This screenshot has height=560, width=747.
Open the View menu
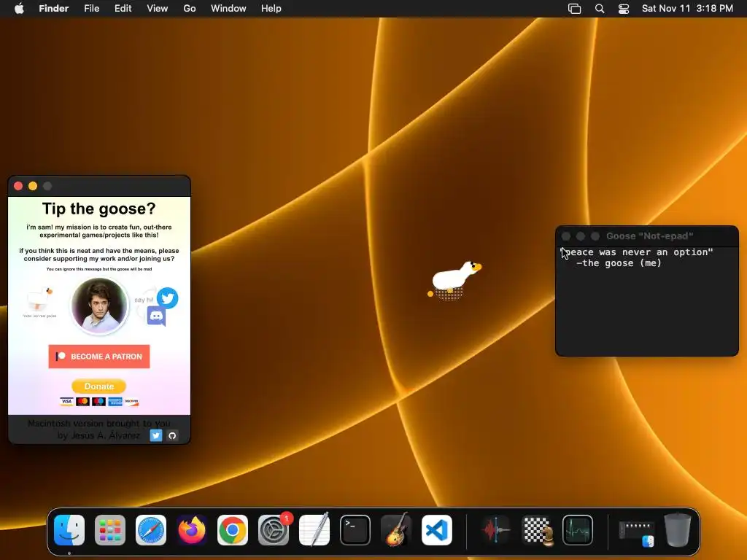pos(158,9)
